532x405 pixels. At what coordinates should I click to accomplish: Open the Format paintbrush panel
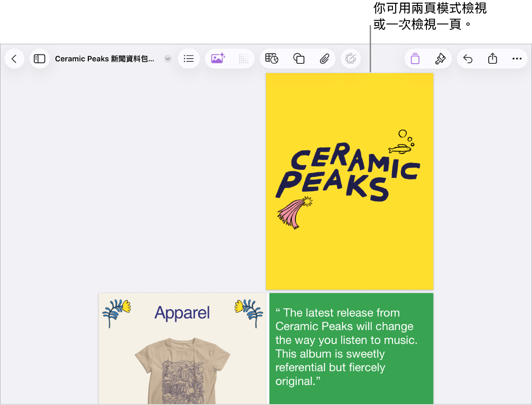pos(440,59)
